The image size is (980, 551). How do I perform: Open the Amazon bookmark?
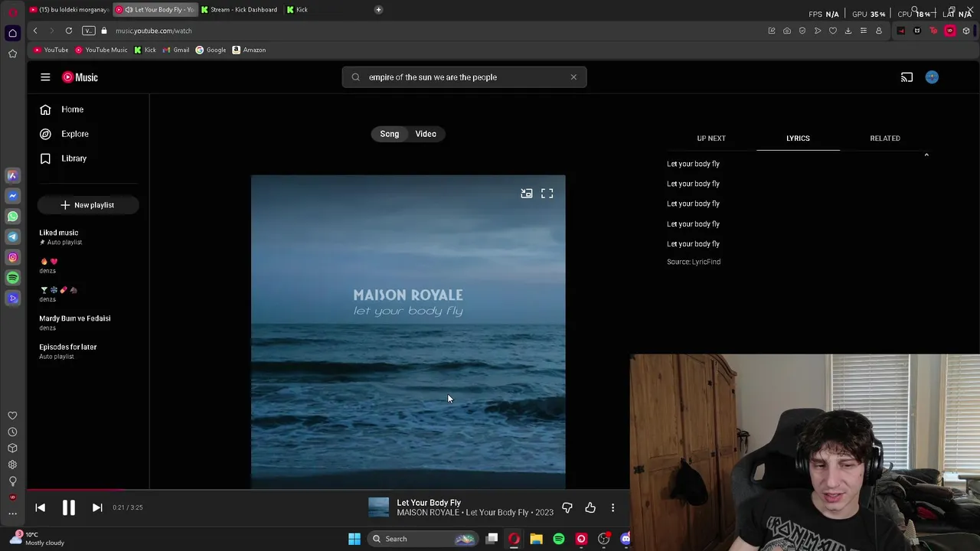(x=249, y=50)
